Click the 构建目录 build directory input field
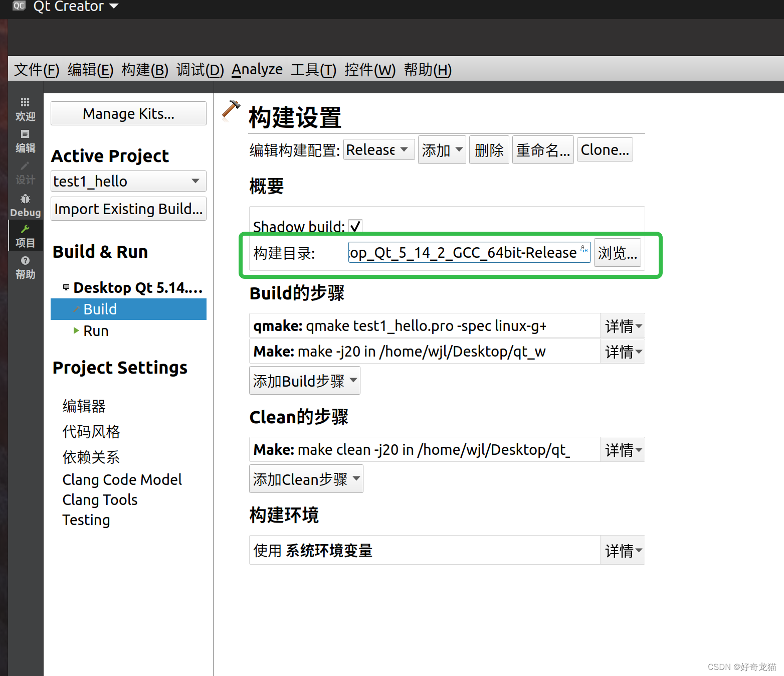784x676 pixels. (469, 252)
